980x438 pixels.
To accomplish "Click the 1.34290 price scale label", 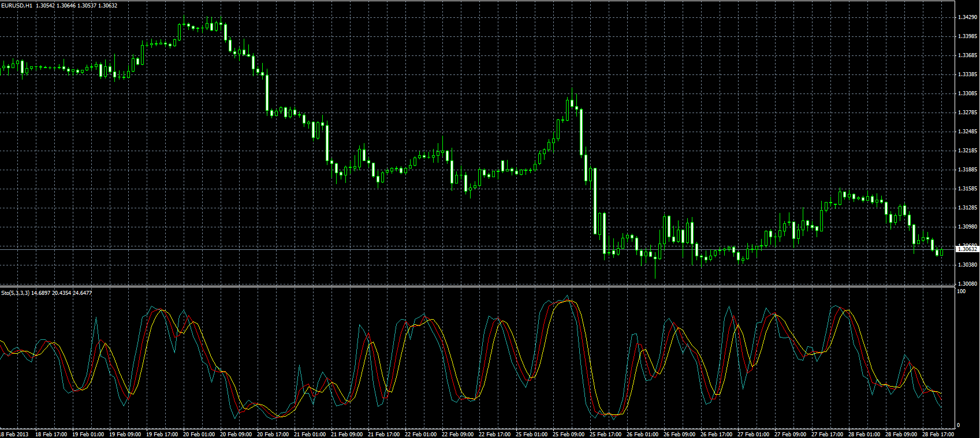I will [967, 17].
